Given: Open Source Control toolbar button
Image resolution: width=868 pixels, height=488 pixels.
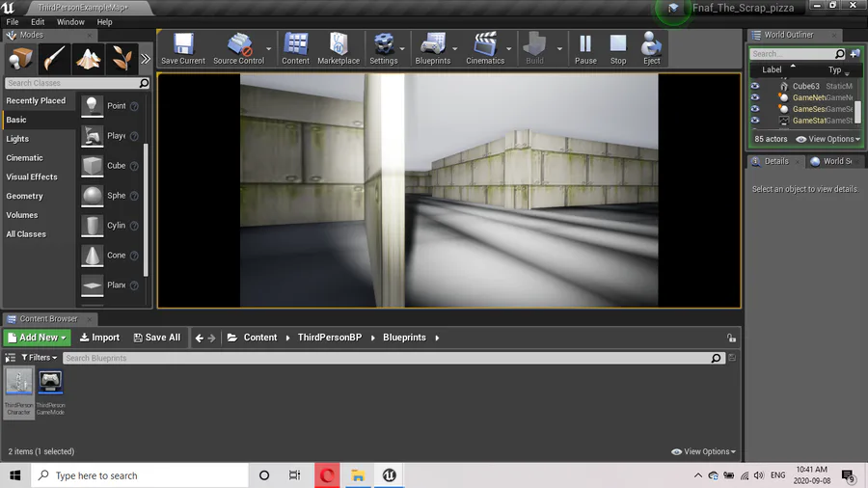Looking at the screenshot, I should [x=238, y=48].
